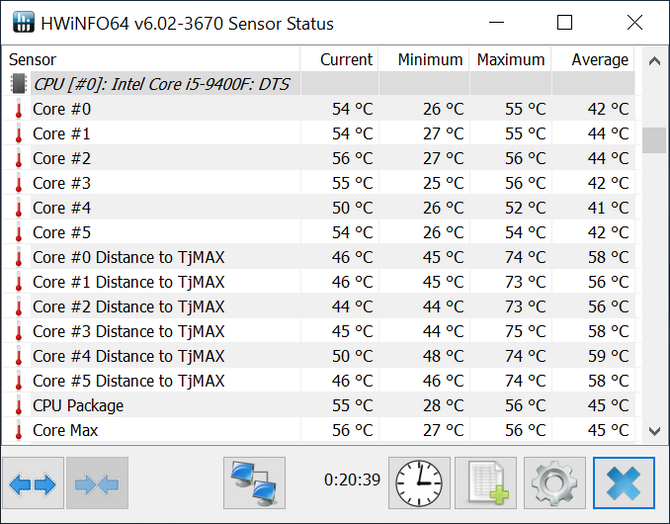The height and width of the screenshot is (524, 670).
Task: Click Core #2 current value 56 °C
Action: click(353, 158)
